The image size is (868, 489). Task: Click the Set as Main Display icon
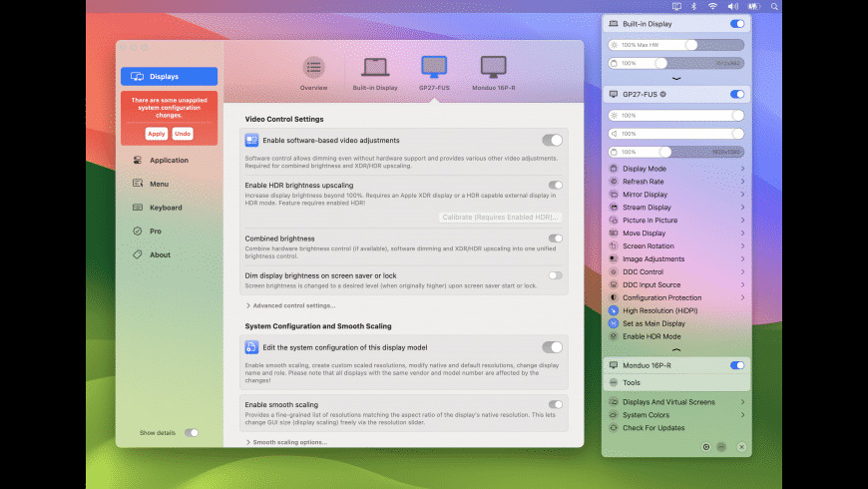tap(614, 323)
